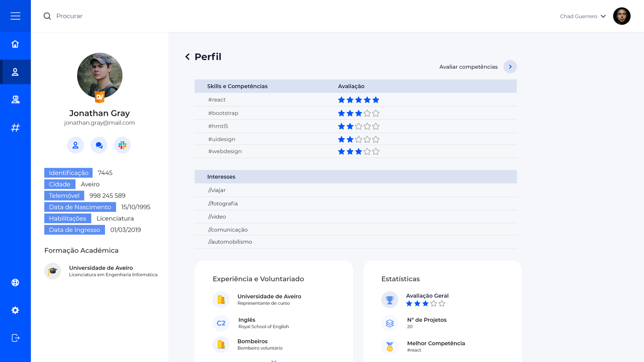Log out using the sidebar exit icon
The width and height of the screenshot is (644, 362).
(15, 338)
